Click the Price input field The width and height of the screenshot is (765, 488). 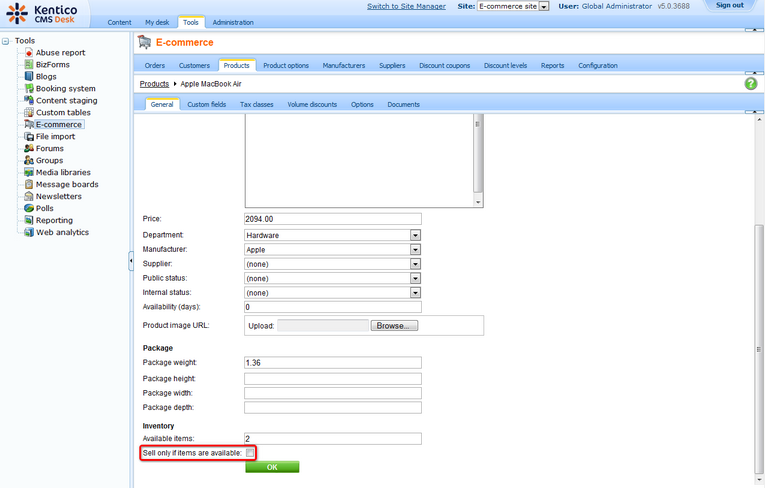(x=332, y=219)
